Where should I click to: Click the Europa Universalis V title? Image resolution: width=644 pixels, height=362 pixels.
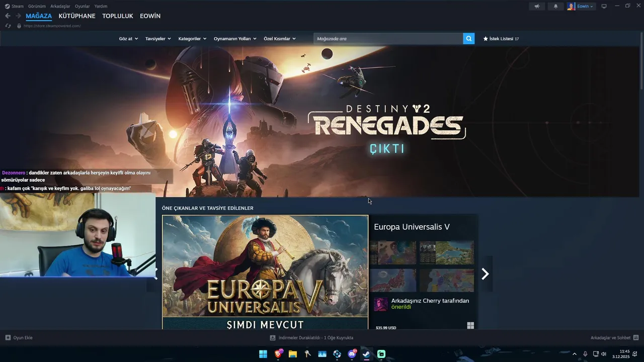point(412,227)
